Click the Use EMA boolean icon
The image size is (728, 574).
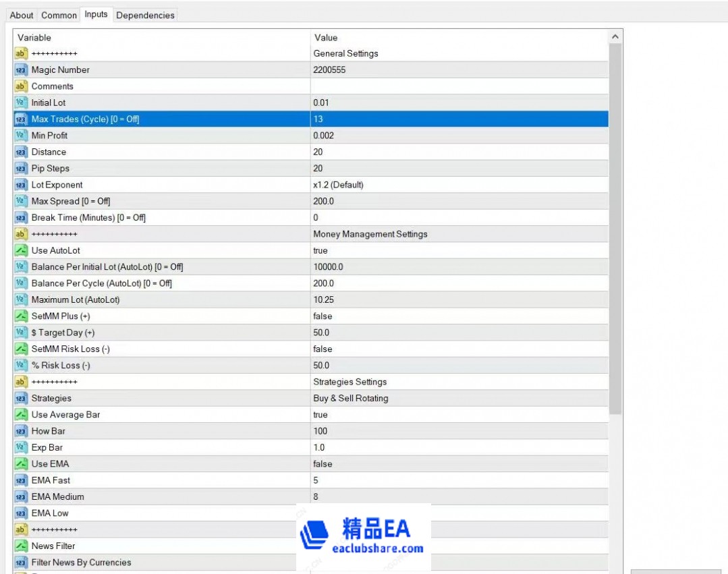pyautogui.click(x=20, y=464)
